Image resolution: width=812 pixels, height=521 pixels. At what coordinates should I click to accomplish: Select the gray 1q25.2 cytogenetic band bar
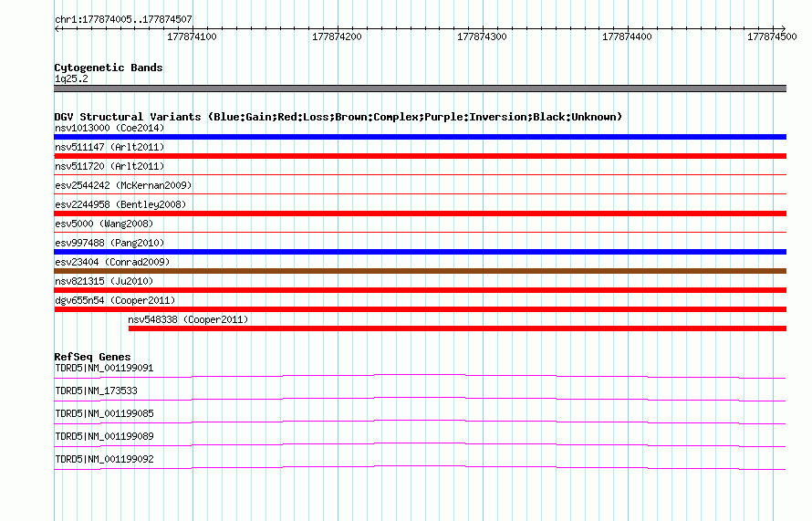pos(420,89)
